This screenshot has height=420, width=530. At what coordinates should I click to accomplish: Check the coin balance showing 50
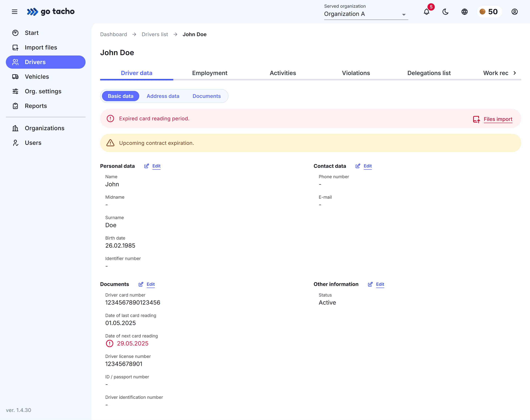pos(489,12)
